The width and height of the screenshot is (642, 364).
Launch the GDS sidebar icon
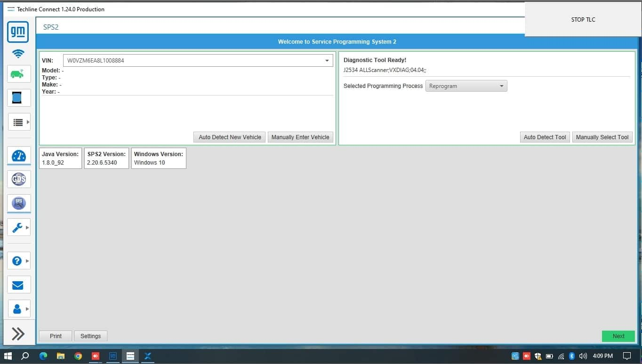coord(18,179)
